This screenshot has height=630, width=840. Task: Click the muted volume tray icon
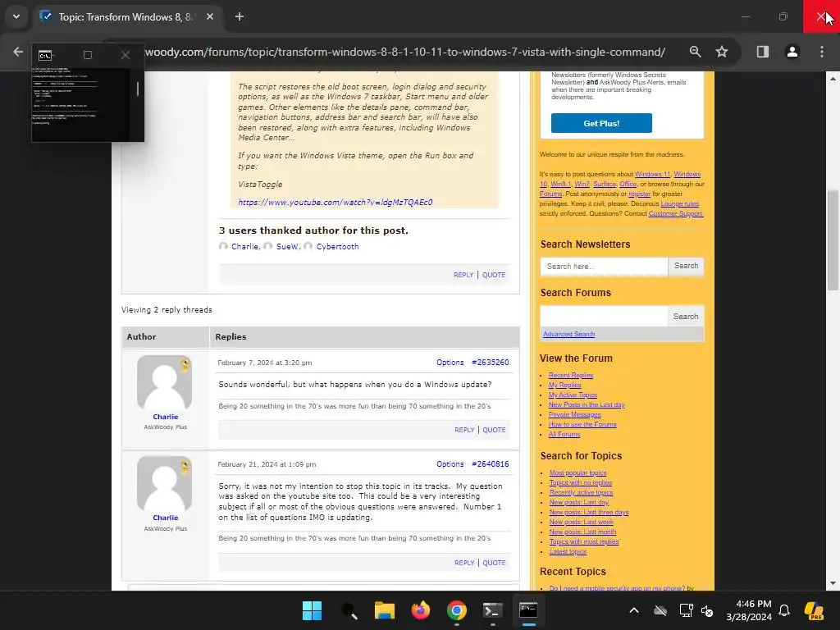pos(707,610)
